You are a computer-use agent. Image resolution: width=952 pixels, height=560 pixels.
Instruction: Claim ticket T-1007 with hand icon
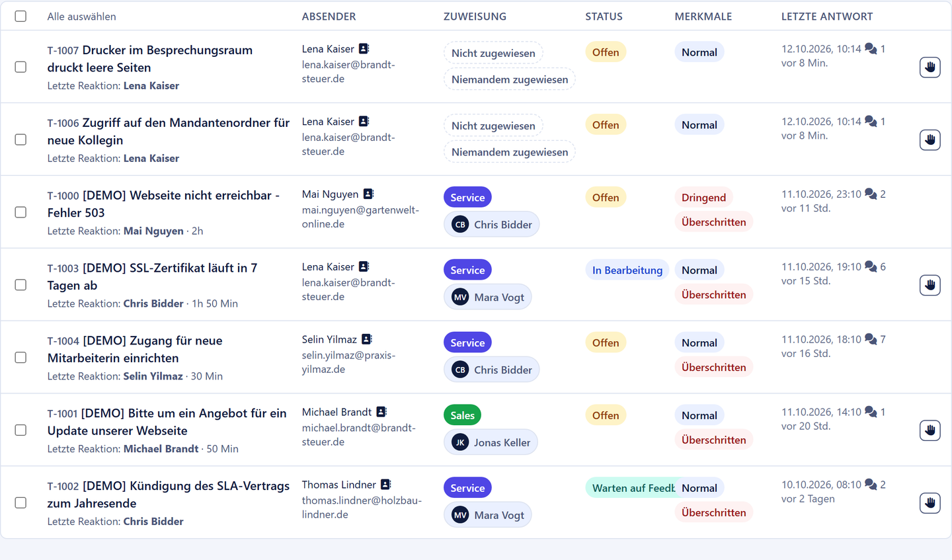930,67
